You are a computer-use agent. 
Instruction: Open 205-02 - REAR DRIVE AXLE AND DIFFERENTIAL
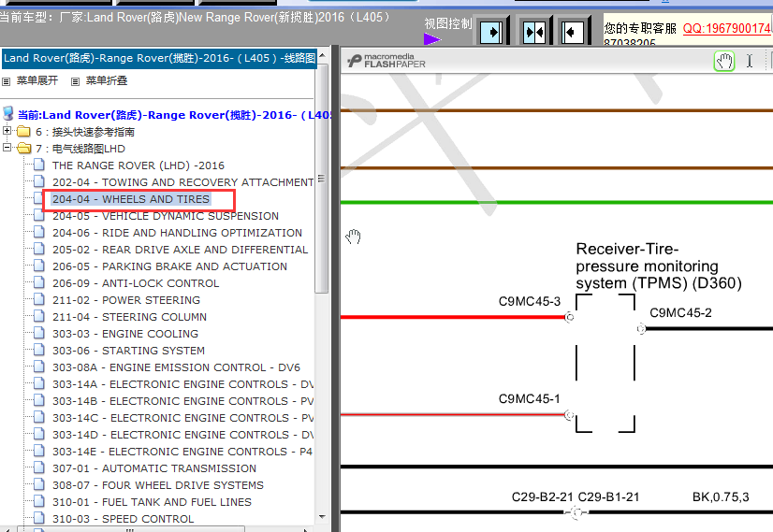(x=181, y=250)
